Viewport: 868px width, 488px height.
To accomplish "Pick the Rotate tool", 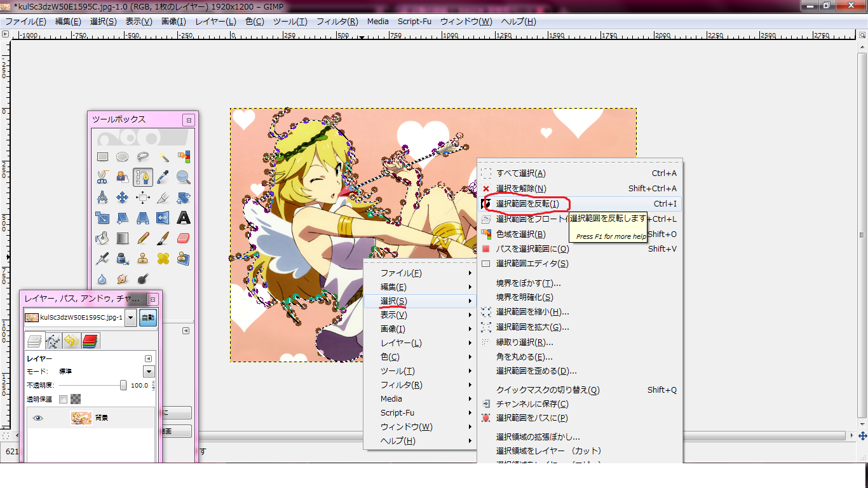I will (184, 197).
